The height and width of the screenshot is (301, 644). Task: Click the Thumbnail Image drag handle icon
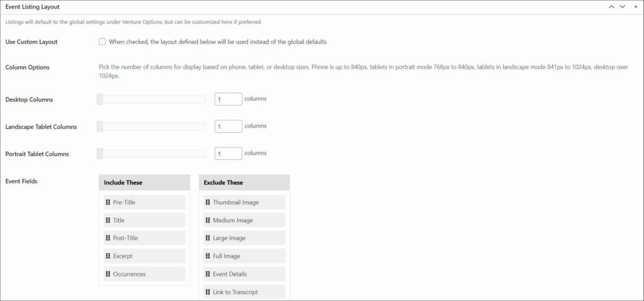[x=208, y=202]
